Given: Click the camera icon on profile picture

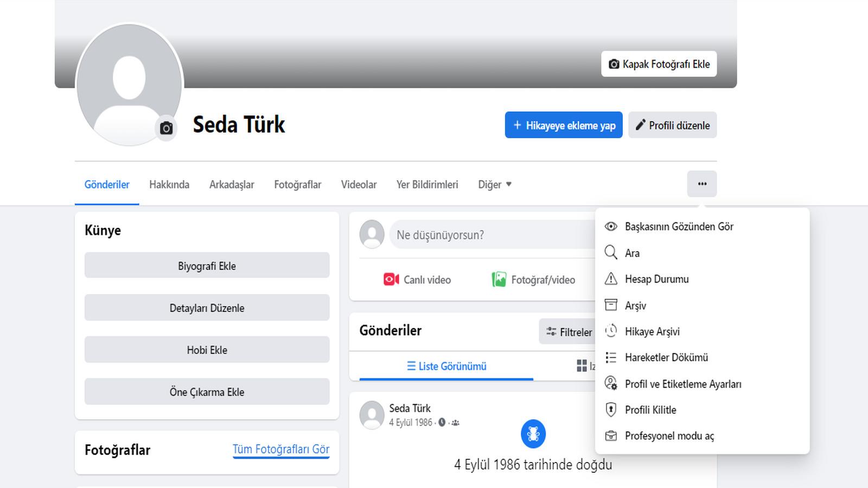Looking at the screenshot, I should click(x=167, y=128).
